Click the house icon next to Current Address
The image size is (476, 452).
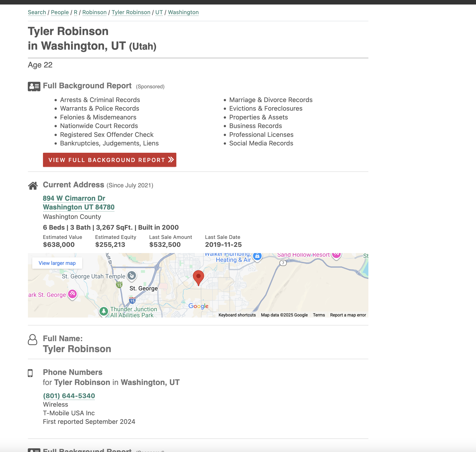coord(33,186)
